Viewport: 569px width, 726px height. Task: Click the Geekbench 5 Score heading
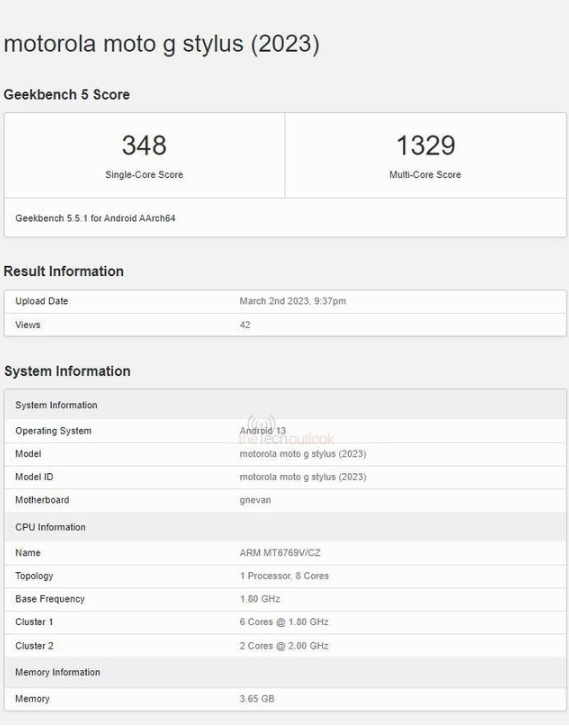tap(67, 94)
